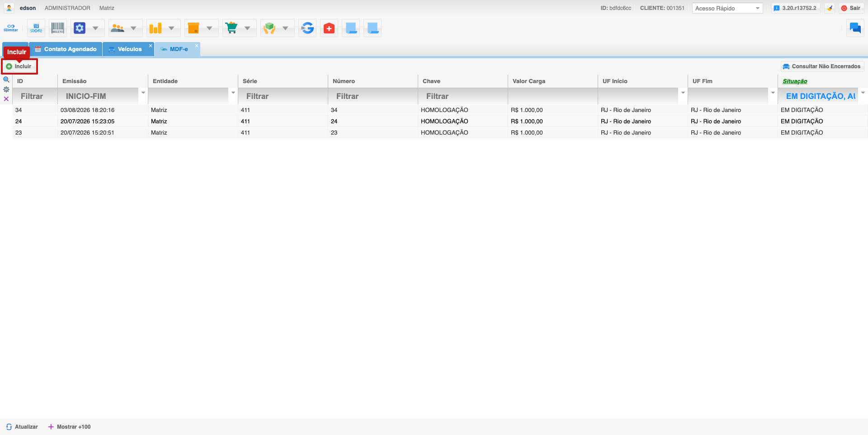
Task: Switch to the Contato Agendado tab
Action: point(66,49)
